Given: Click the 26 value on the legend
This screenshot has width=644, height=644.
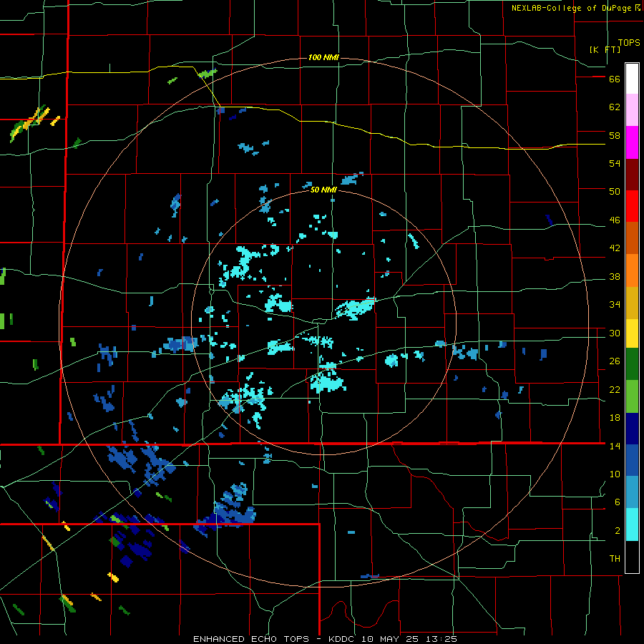Looking at the screenshot, I should 615,361.
